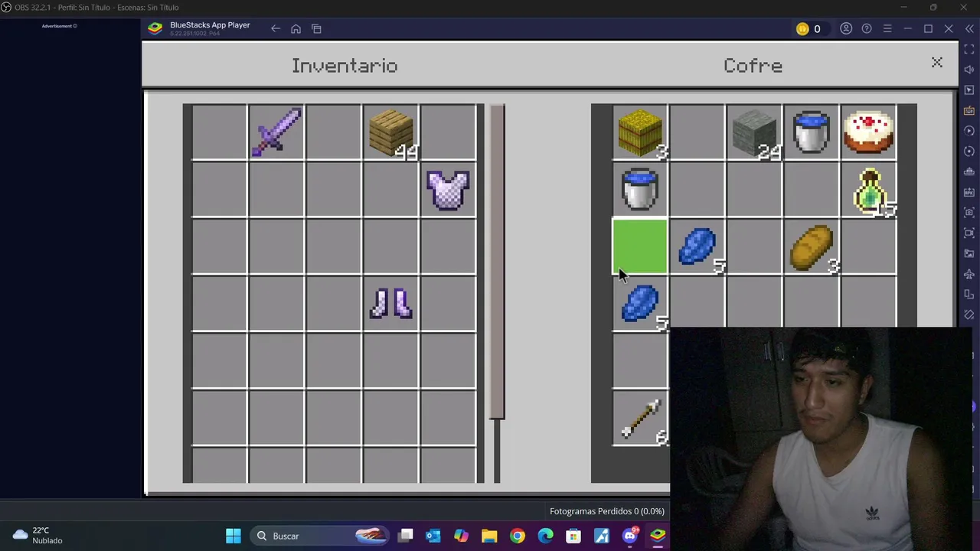Open Discord from the taskbar
The image size is (980, 551).
click(x=629, y=536)
